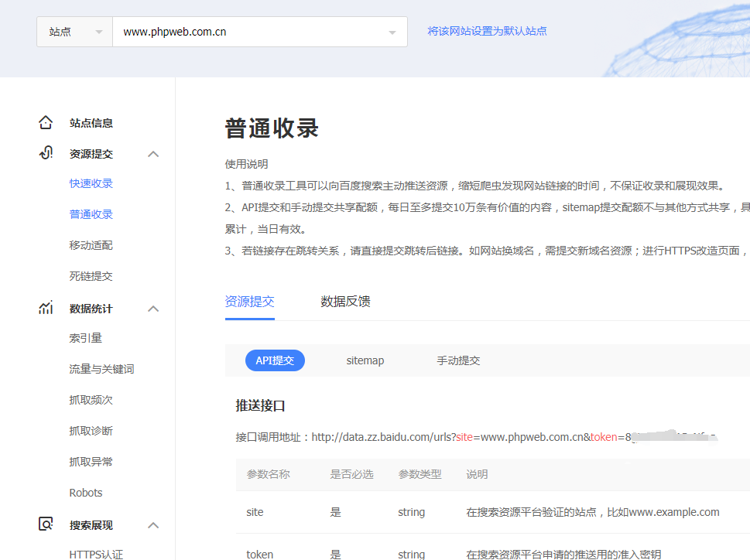Open 抓取诊断 in the sidebar
Screen dimensions: 750x560
pyautogui.click(x=91, y=431)
